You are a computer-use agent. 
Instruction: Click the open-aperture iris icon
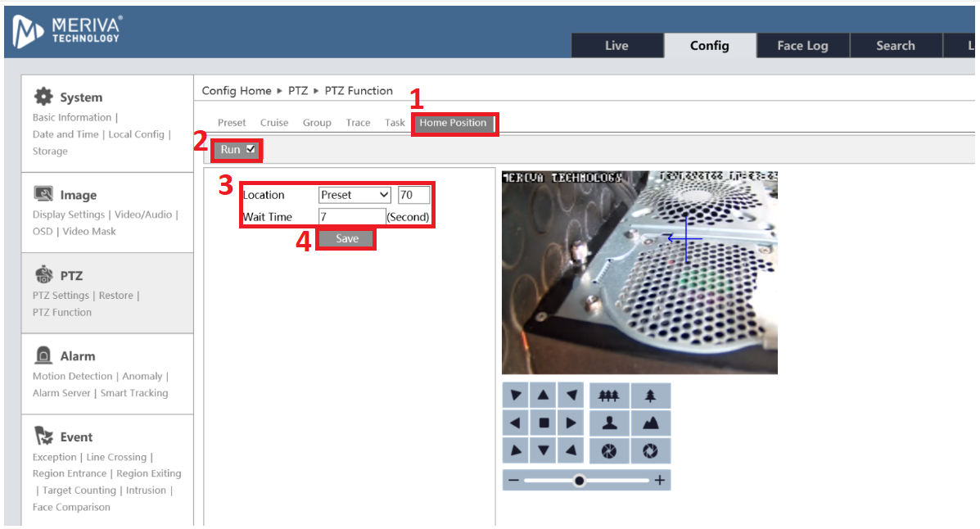[x=650, y=451]
